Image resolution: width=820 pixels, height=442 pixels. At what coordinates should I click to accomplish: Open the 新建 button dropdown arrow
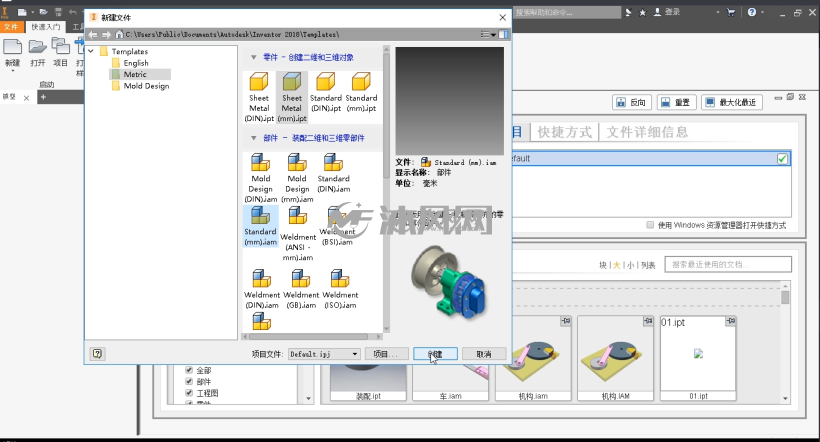pos(13,71)
